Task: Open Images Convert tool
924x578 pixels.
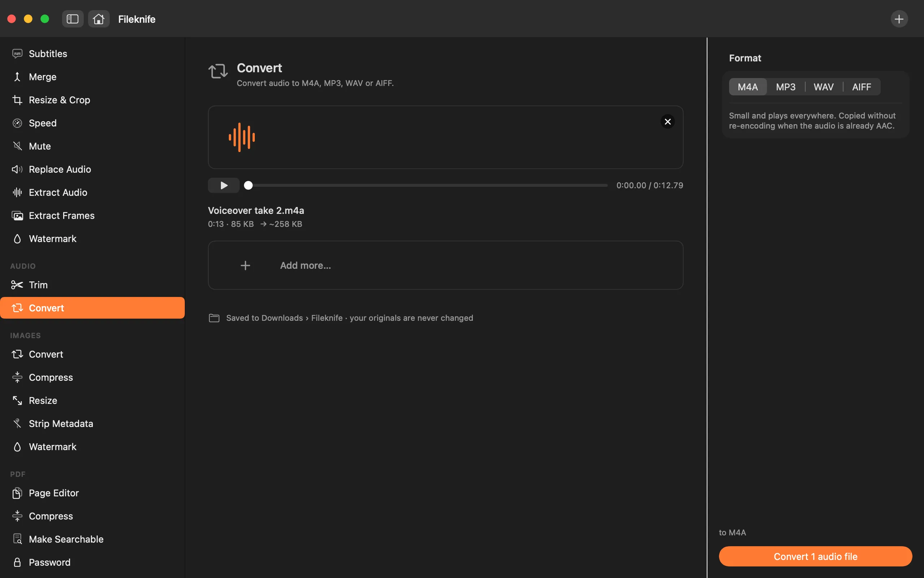Action: click(x=92, y=354)
